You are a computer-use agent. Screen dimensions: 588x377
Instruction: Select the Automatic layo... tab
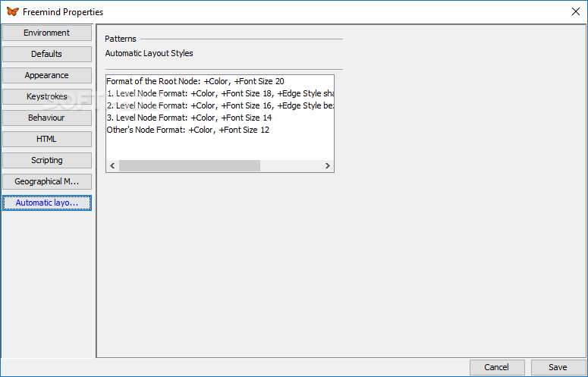(47, 203)
